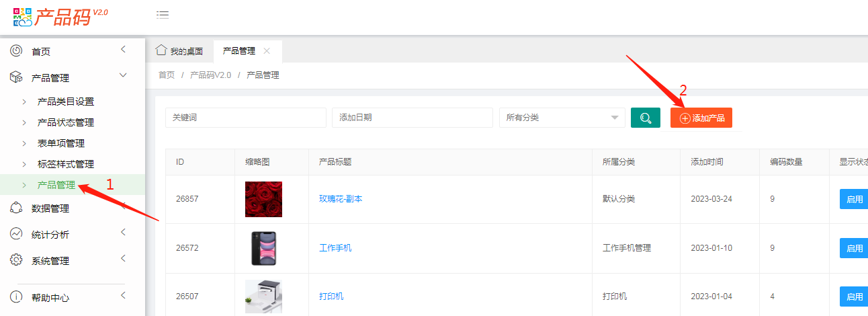Click the 帮助中心 info icon

pyautogui.click(x=17, y=297)
